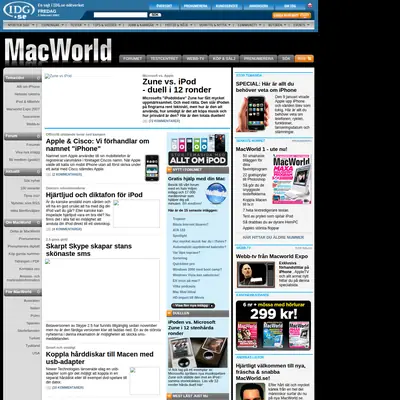
Task: Open the Sök tab in MacWorld navigation
Action: (286, 58)
